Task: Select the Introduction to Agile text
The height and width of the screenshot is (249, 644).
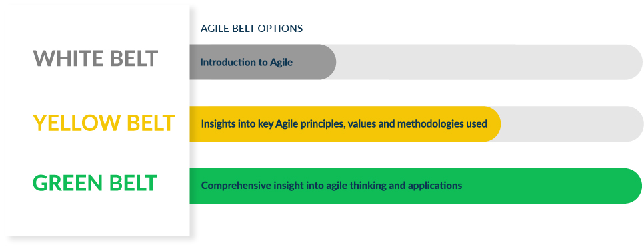Action: click(x=247, y=63)
